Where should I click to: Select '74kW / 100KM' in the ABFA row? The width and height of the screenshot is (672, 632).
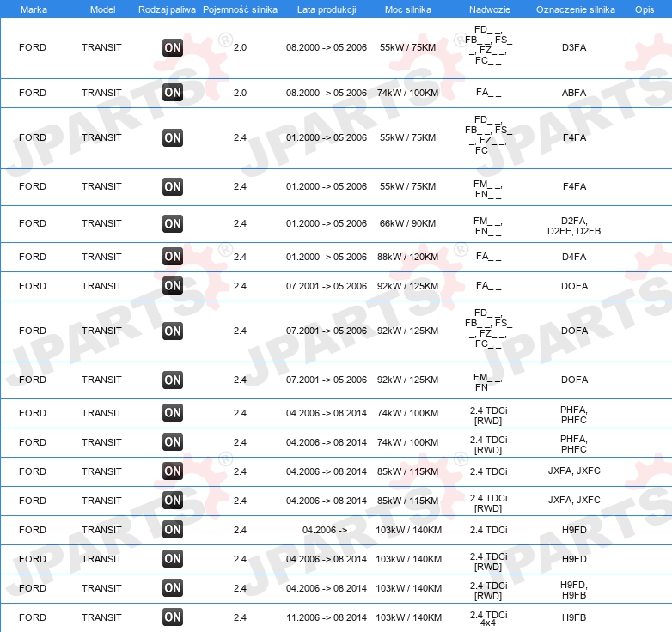click(x=407, y=93)
